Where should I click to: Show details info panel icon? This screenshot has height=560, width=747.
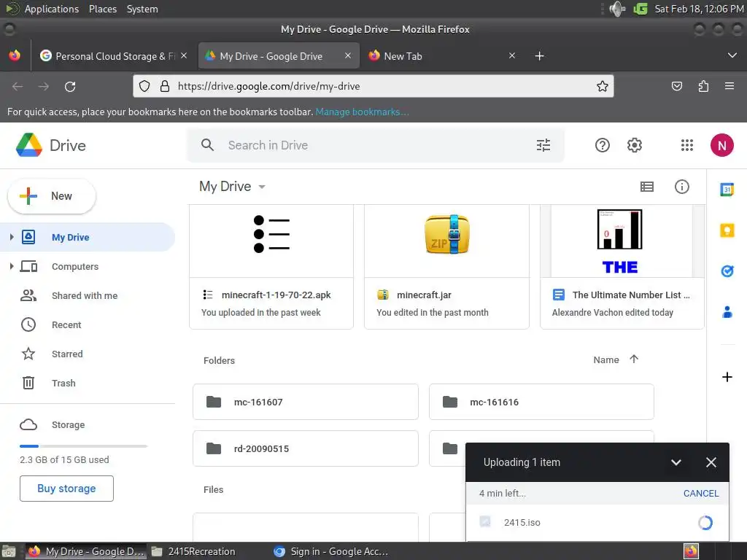click(682, 187)
